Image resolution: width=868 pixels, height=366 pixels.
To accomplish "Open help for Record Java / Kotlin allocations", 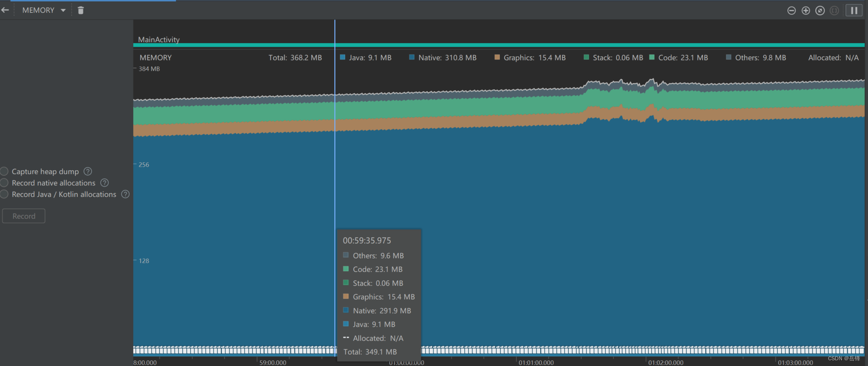I will point(125,194).
